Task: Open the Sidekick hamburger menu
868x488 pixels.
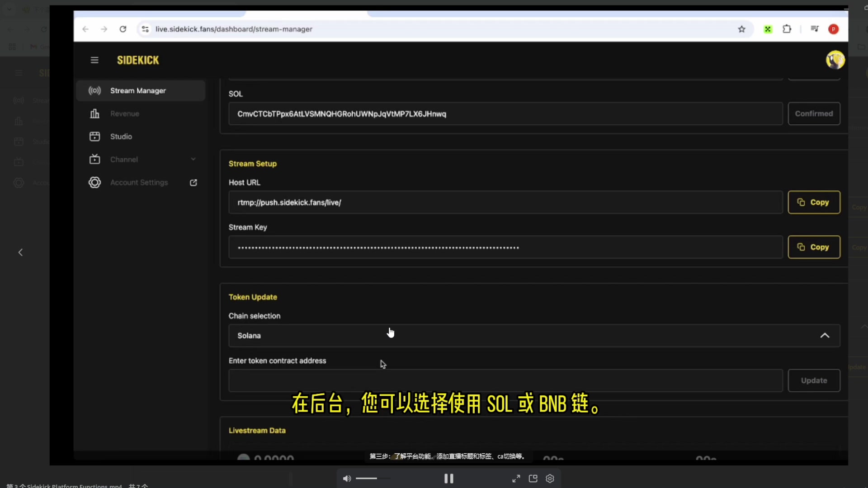Action: click(x=94, y=60)
